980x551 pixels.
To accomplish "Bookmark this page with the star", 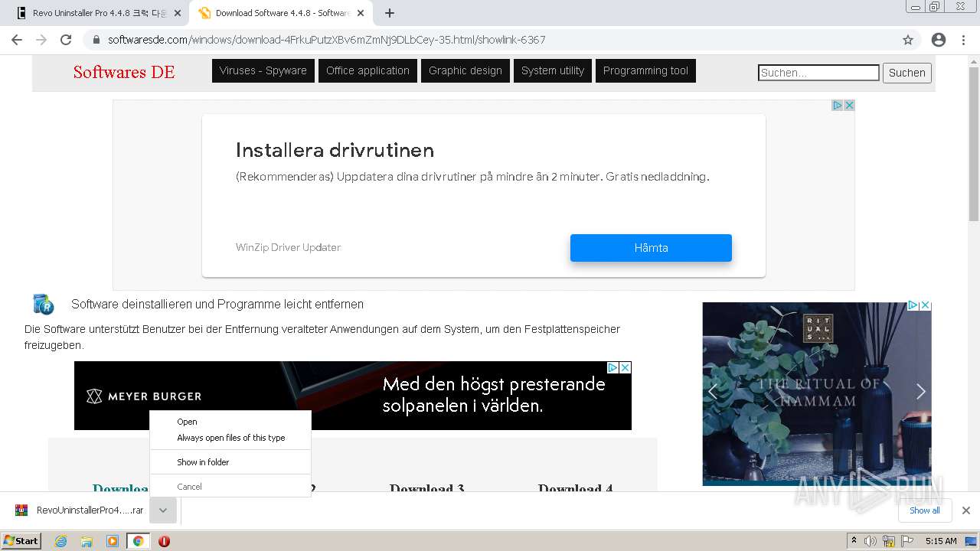I will [908, 40].
